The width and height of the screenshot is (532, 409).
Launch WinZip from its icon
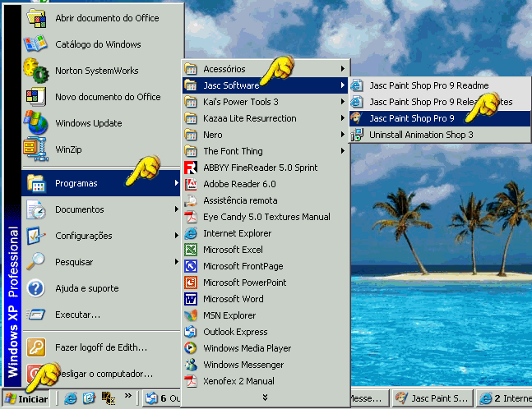pyautogui.click(x=35, y=149)
